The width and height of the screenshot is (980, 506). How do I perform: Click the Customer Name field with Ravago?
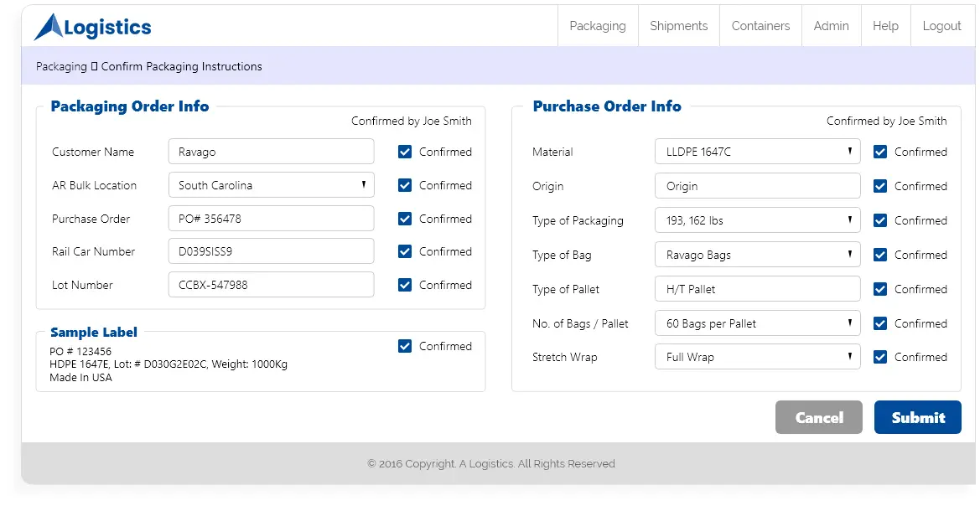pos(272,151)
